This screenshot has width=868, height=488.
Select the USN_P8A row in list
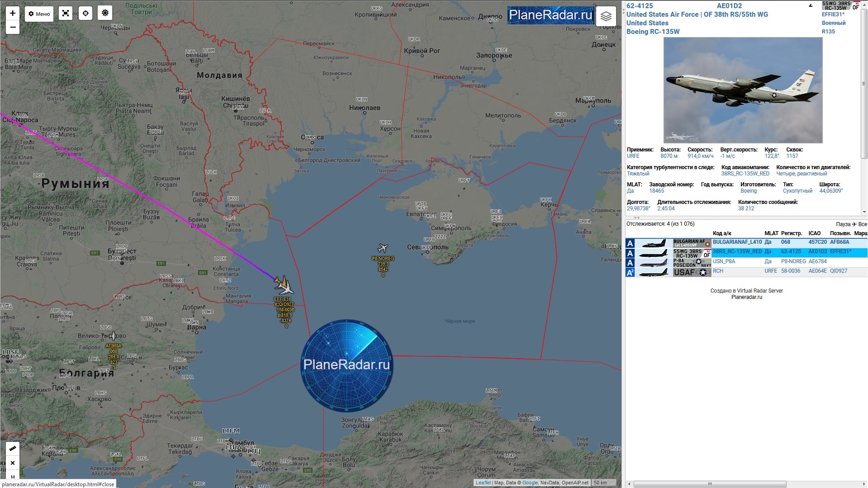746,263
